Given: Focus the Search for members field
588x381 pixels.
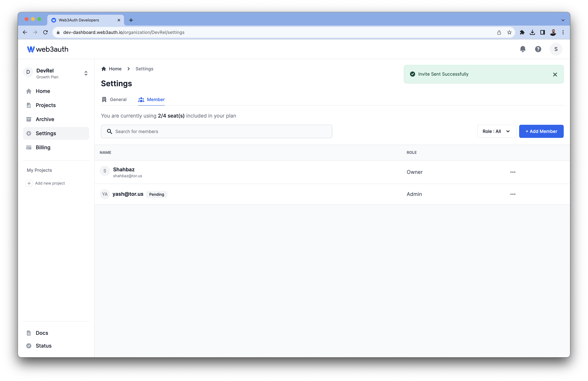Looking at the screenshot, I should (216, 131).
